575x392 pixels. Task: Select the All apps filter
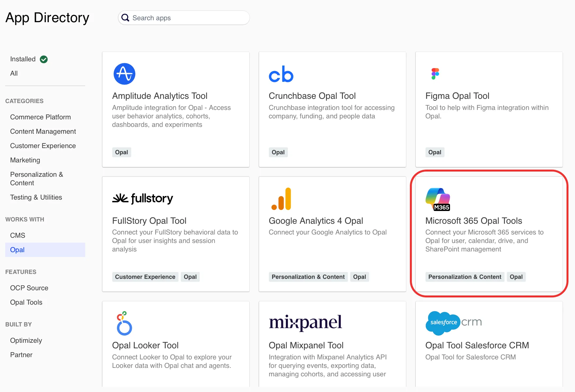pyautogui.click(x=14, y=73)
